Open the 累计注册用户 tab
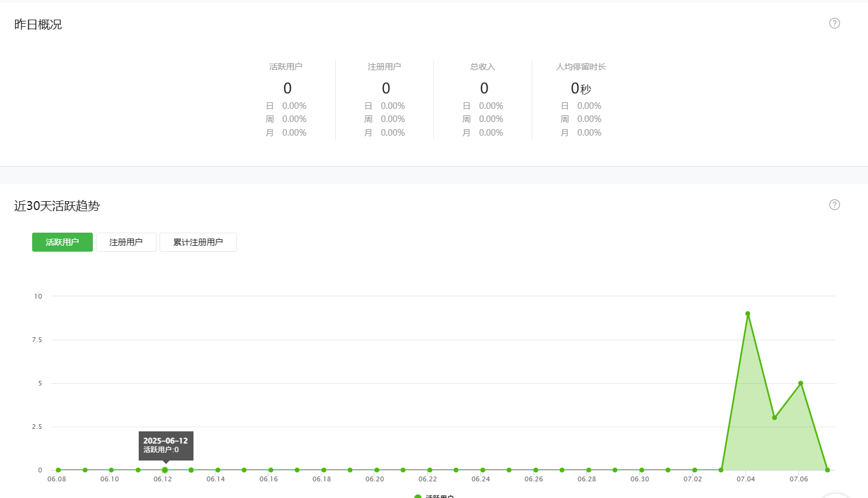The height and width of the screenshot is (498, 868). tap(198, 242)
